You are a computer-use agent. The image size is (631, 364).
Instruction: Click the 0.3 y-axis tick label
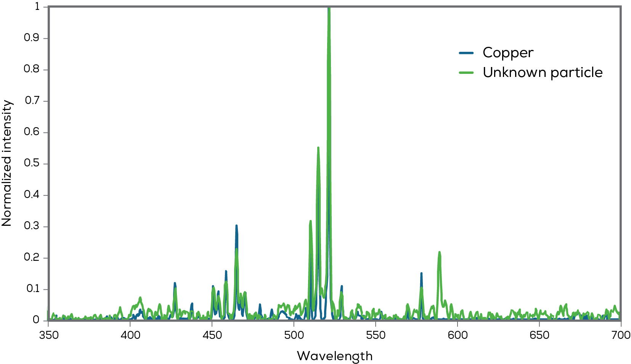(x=32, y=226)
